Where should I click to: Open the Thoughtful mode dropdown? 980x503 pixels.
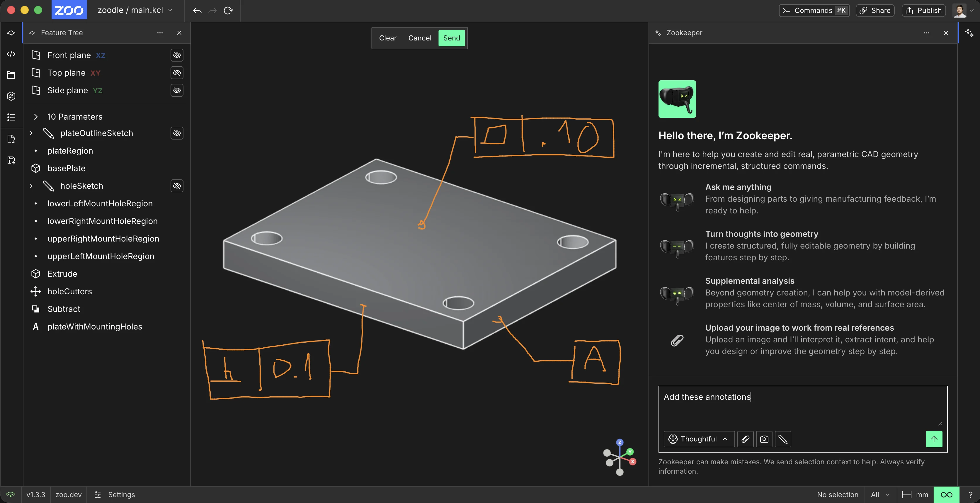pyautogui.click(x=699, y=439)
